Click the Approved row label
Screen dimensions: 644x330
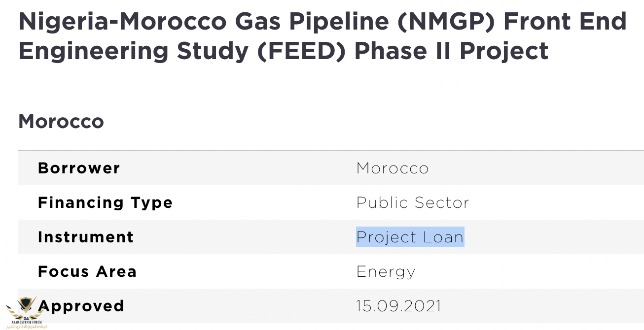pos(81,306)
